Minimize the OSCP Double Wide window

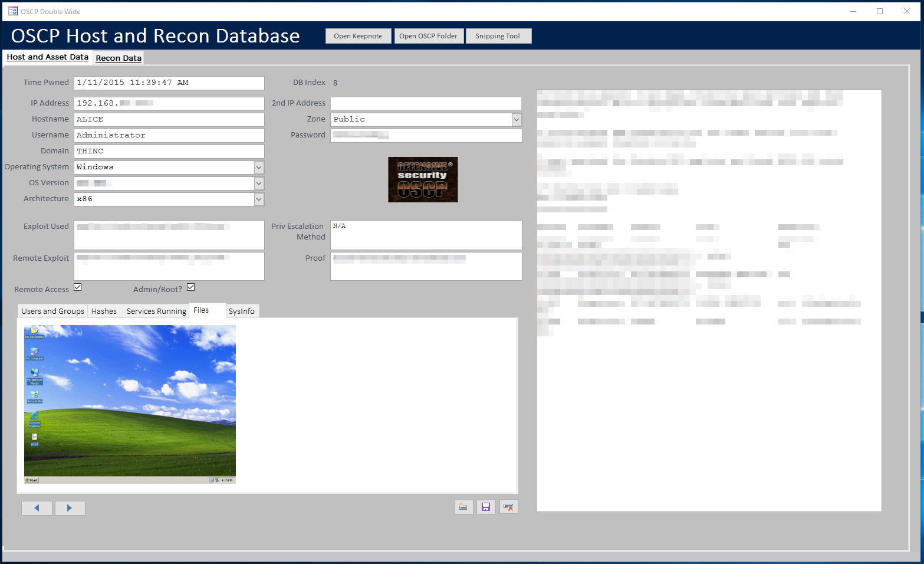point(853,11)
